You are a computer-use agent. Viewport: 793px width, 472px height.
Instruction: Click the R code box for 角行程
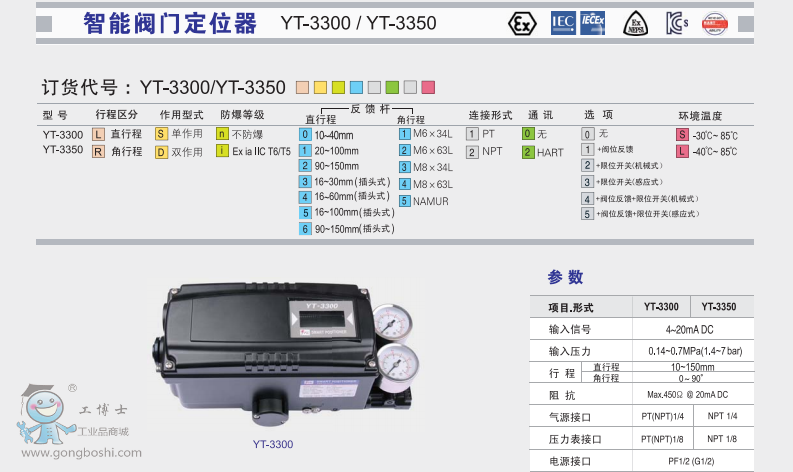98,151
